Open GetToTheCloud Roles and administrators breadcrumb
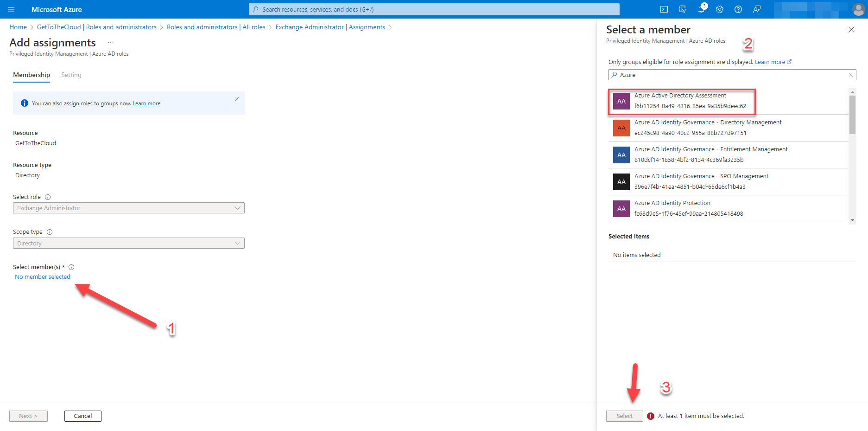This screenshot has height=431, width=868. [x=97, y=27]
